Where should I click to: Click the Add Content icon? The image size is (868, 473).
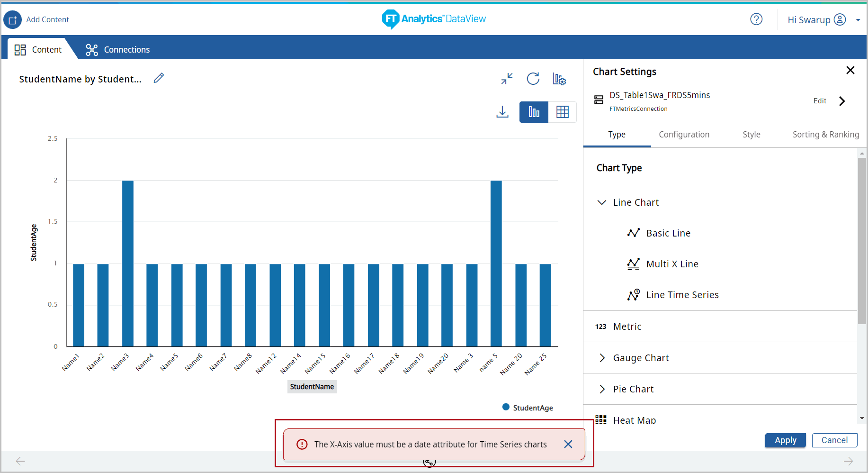[x=13, y=20]
